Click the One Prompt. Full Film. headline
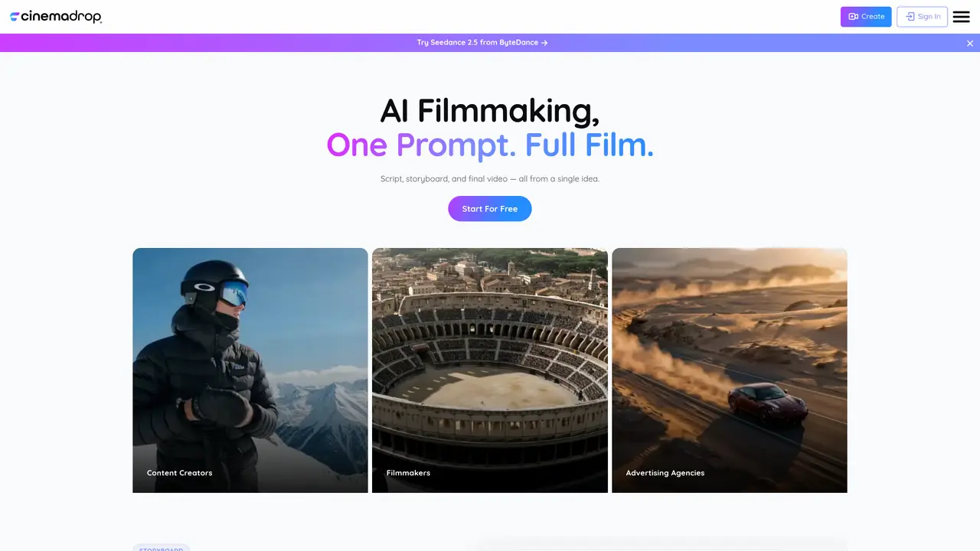Image resolution: width=980 pixels, height=551 pixels. tap(490, 145)
